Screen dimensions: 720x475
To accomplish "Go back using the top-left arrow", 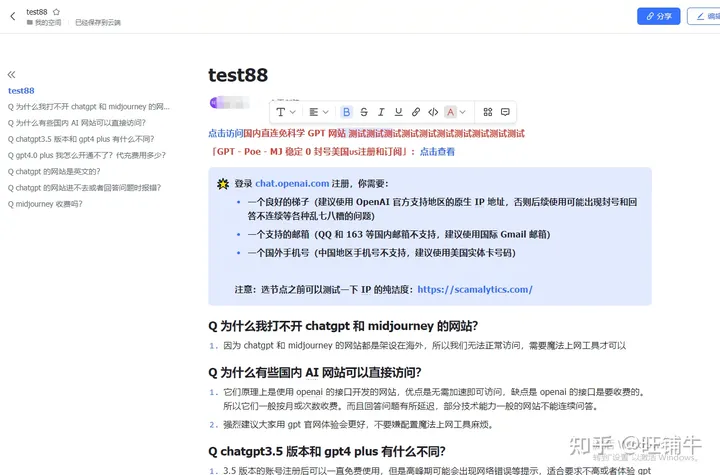I will coord(13,16).
